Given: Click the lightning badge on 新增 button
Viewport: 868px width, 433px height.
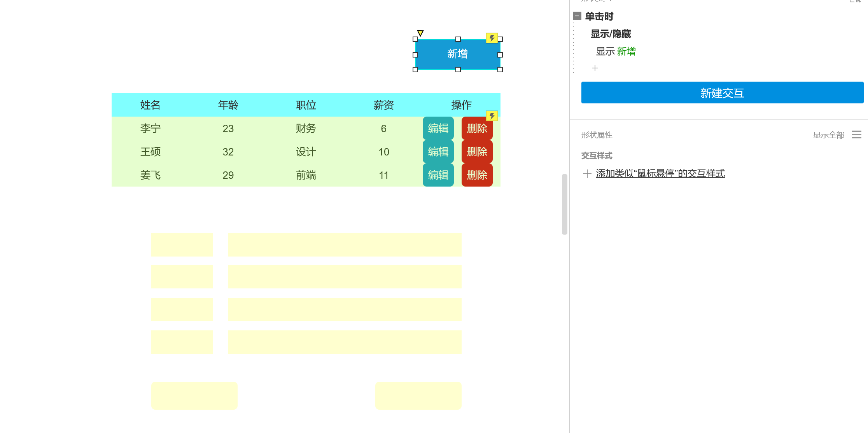Looking at the screenshot, I should point(492,38).
